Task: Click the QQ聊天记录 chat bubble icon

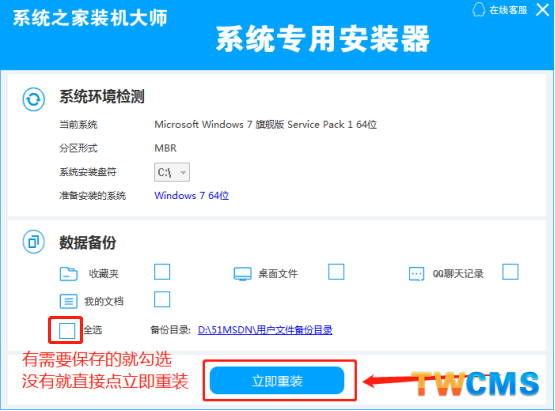Action: (417, 274)
